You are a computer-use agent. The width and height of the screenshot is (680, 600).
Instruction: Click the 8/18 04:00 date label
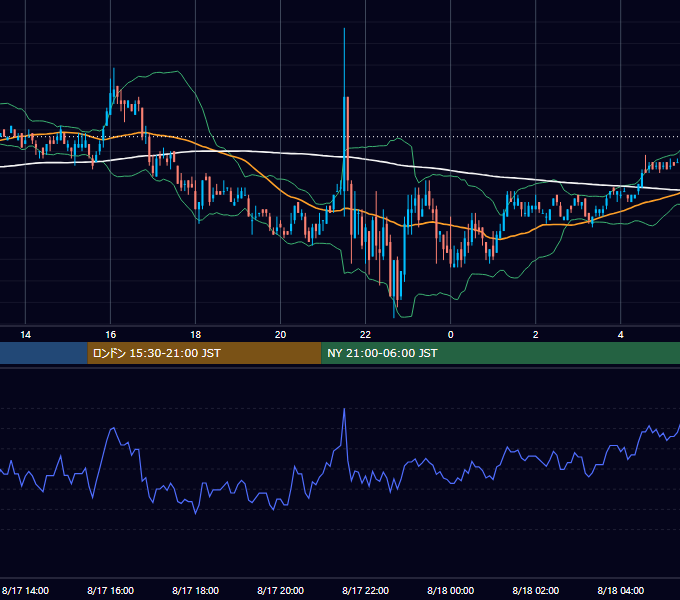(x=621, y=590)
